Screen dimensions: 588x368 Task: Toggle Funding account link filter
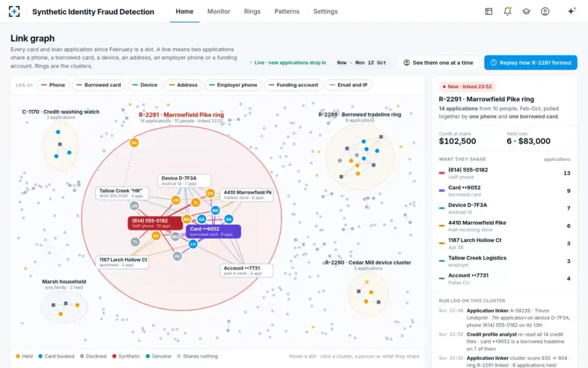294,85
